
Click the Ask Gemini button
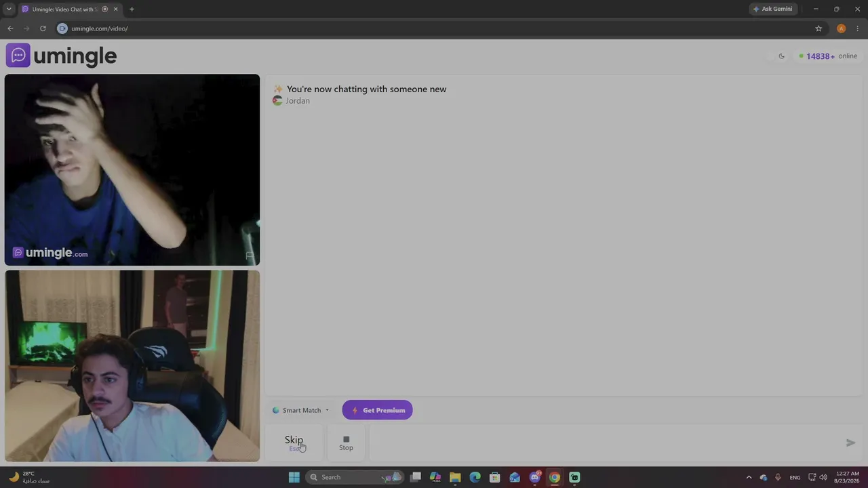pos(772,9)
